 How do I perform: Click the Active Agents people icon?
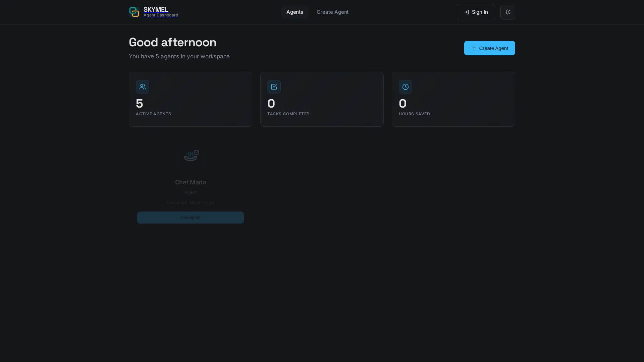coord(142,87)
